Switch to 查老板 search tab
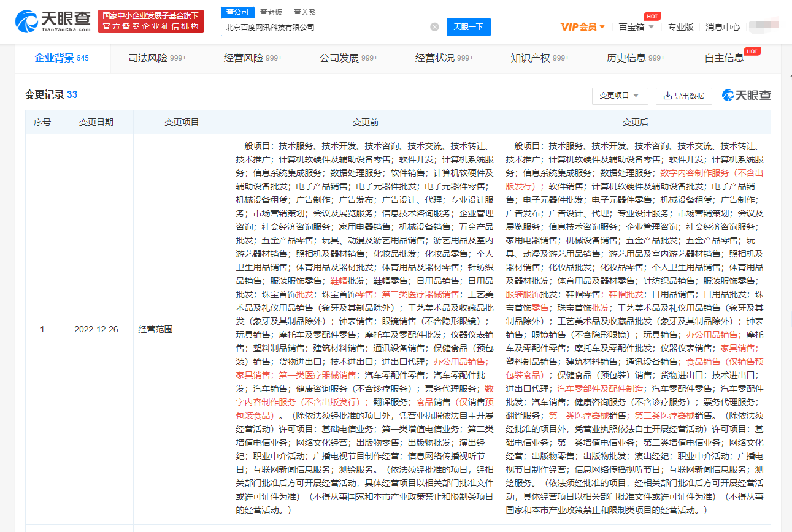Screen dimensions: 792x532 click(271, 12)
